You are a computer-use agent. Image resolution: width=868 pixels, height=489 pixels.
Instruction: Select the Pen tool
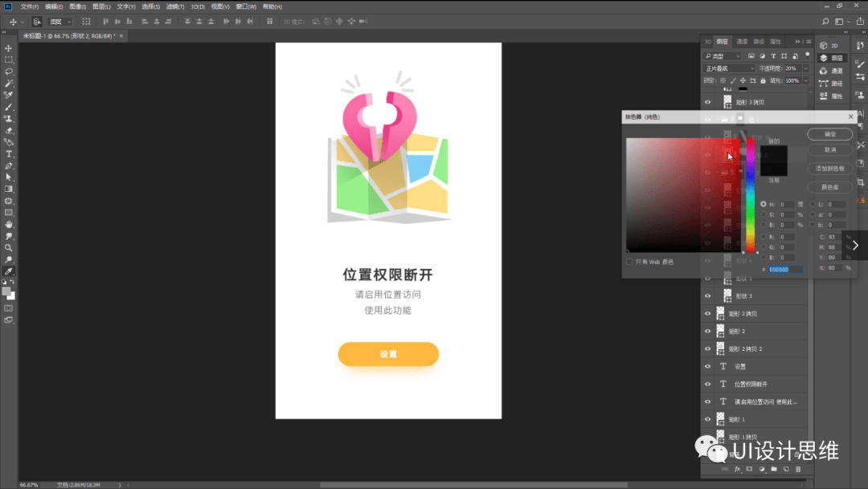8,166
